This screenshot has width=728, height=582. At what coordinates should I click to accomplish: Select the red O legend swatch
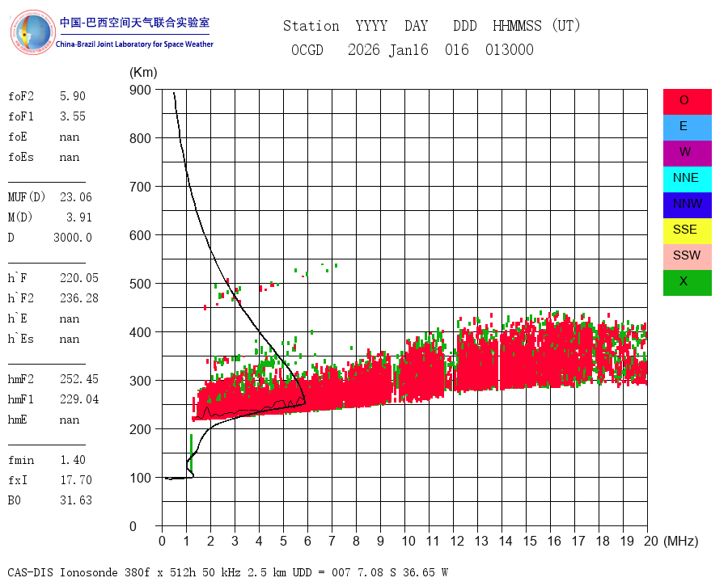point(687,102)
